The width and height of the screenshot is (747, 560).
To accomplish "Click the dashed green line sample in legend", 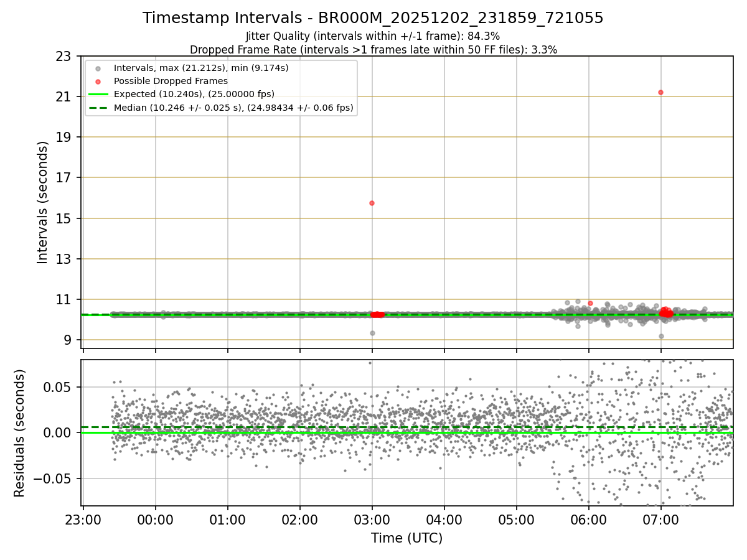I will tap(98, 108).
